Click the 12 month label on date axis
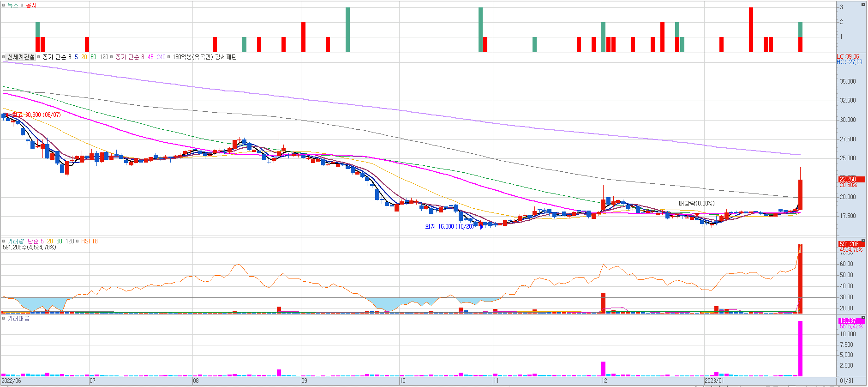Screen dimensions: 868x387 [x=604, y=381]
